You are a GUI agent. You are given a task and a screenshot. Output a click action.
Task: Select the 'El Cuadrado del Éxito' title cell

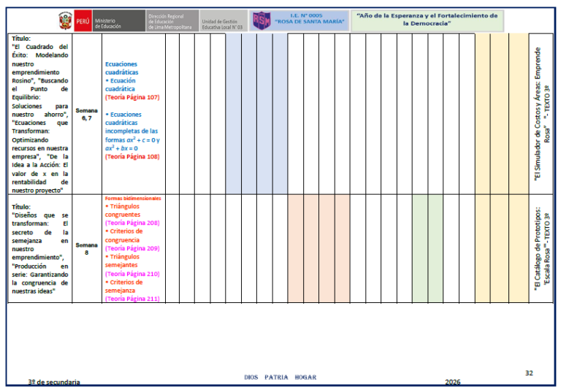pyautogui.click(x=39, y=114)
